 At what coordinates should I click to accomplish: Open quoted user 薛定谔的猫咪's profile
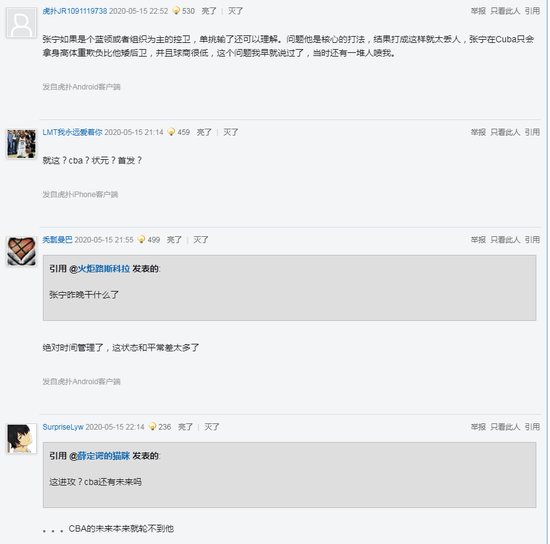click(103, 456)
